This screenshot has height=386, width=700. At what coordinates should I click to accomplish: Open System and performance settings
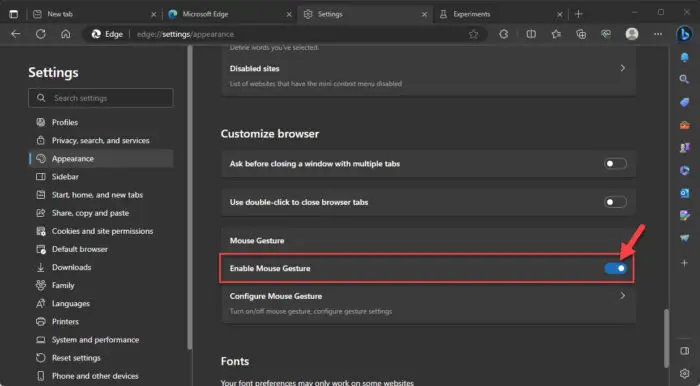[x=96, y=340]
